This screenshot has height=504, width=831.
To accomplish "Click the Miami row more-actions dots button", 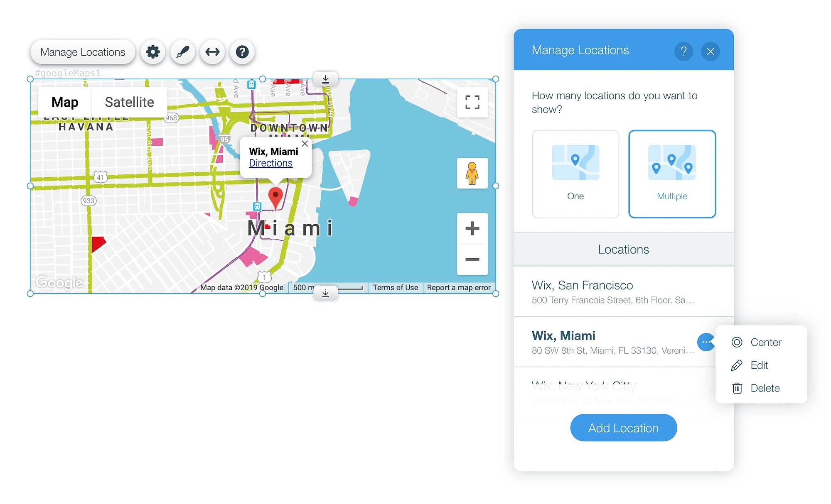I will coord(706,342).
